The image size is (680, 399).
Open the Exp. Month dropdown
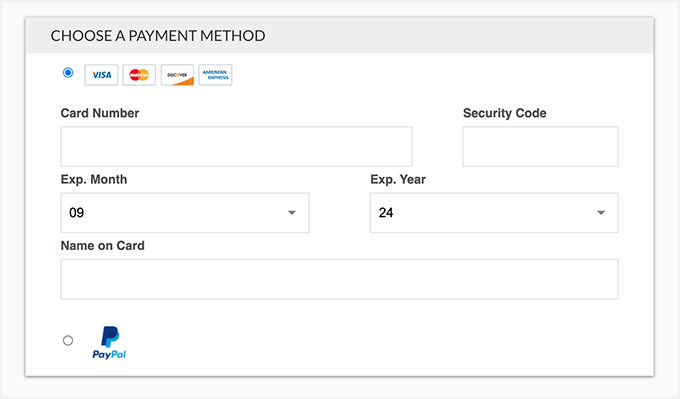click(185, 213)
